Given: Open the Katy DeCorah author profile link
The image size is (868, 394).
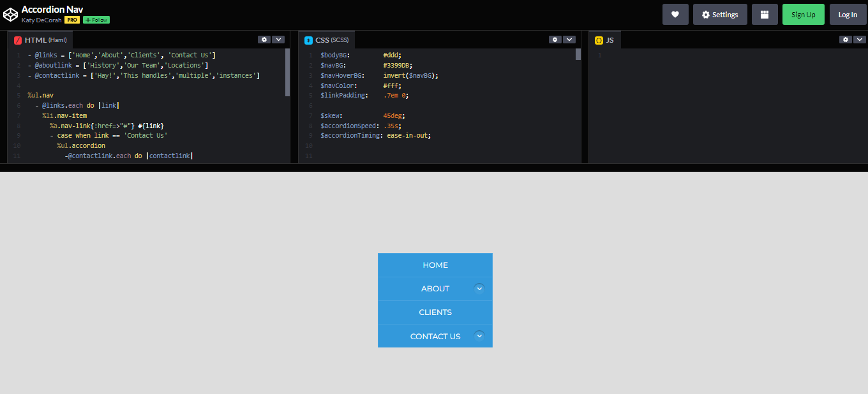Looking at the screenshot, I should click(x=41, y=20).
